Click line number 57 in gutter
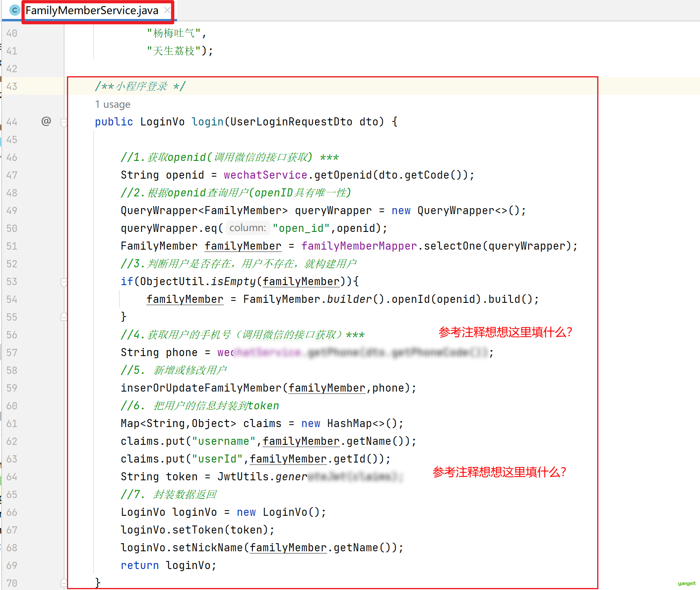 click(x=12, y=352)
